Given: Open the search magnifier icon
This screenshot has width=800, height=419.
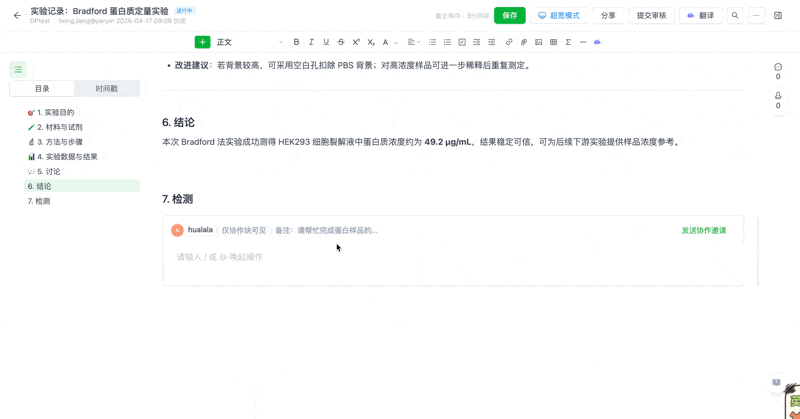Looking at the screenshot, I should tap(735, 16).
